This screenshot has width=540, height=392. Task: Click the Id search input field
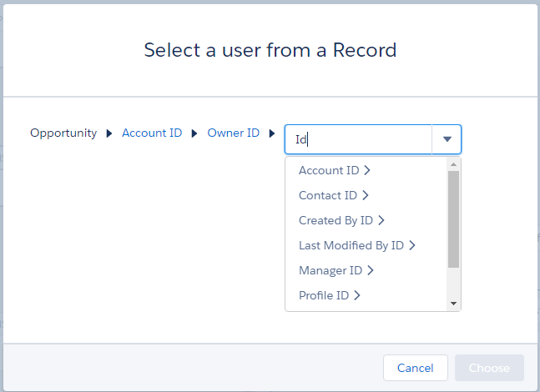[359, 140]
